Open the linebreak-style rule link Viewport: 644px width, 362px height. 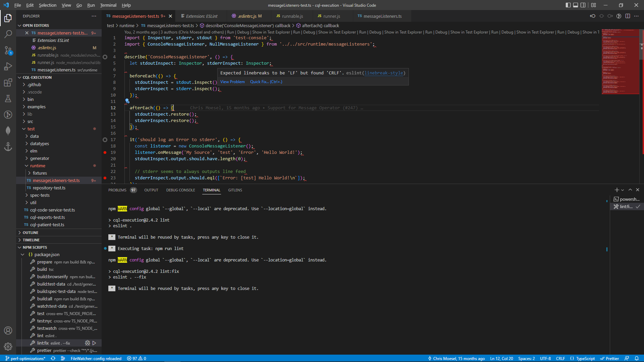click(x=384, y=73)
